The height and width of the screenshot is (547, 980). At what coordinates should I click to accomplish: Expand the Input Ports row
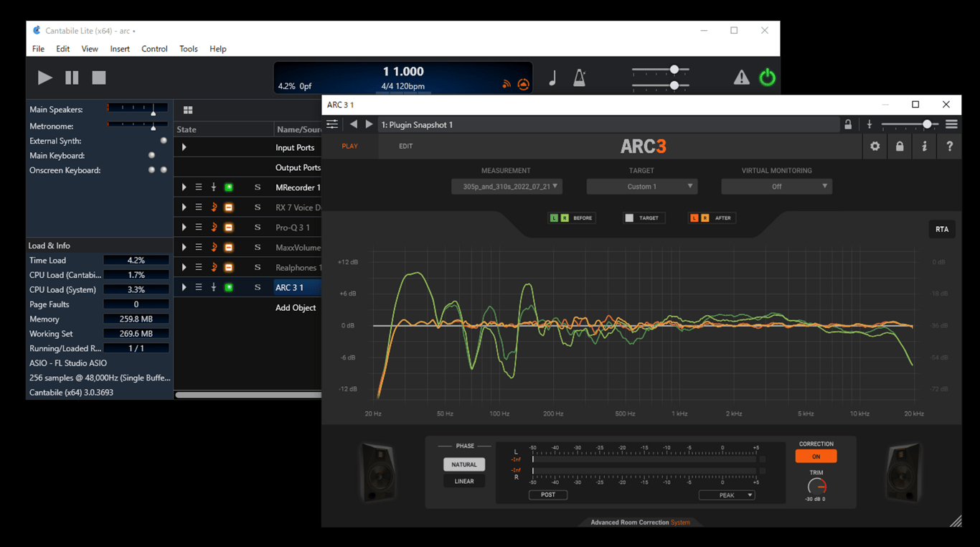pyautogui.click(x=184, y=147)
